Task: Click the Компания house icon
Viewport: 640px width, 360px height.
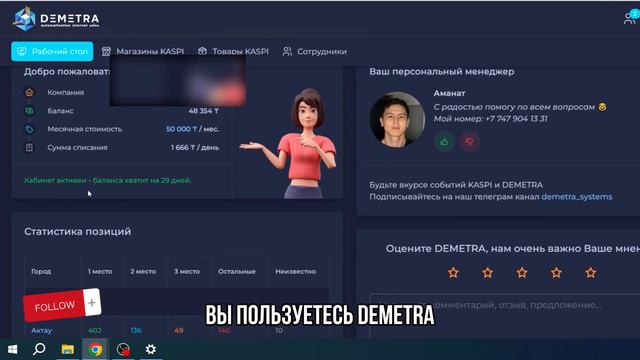Action: [29, 92]
